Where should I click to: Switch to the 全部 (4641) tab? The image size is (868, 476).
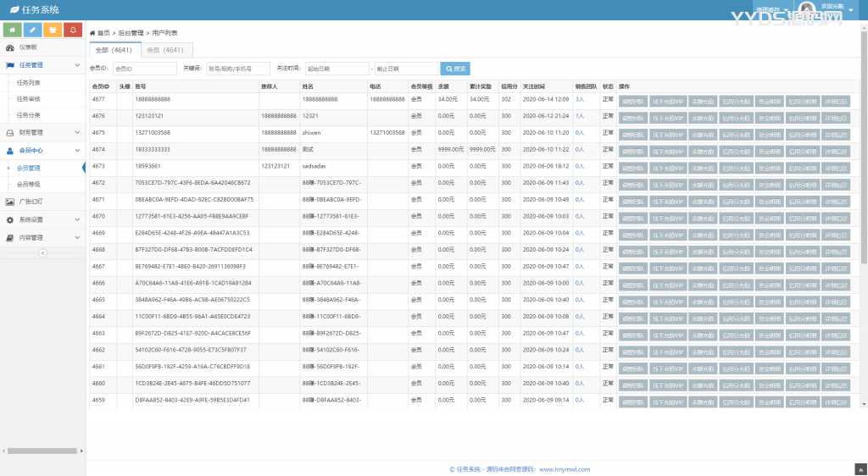(112, 50)
